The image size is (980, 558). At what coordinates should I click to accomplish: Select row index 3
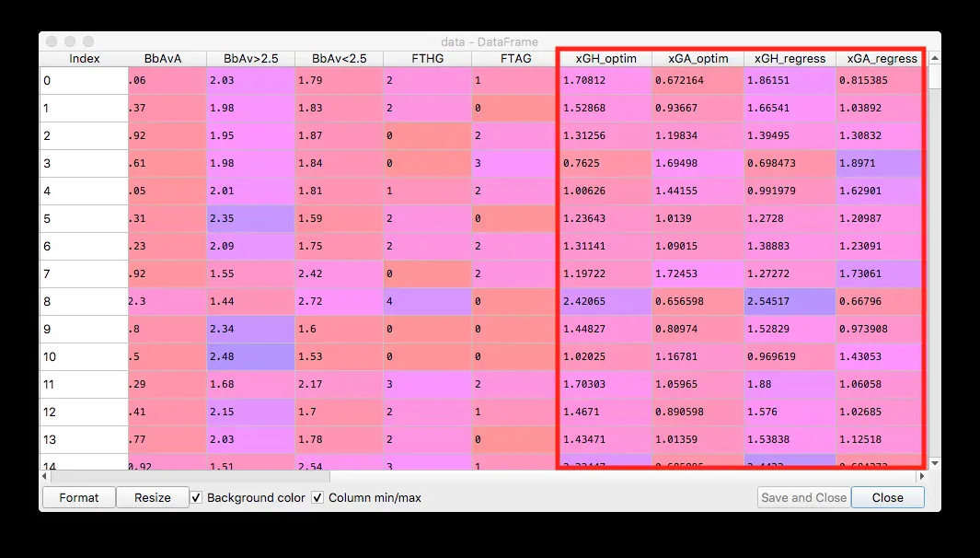pyautogui.click(x=84, y=163)
